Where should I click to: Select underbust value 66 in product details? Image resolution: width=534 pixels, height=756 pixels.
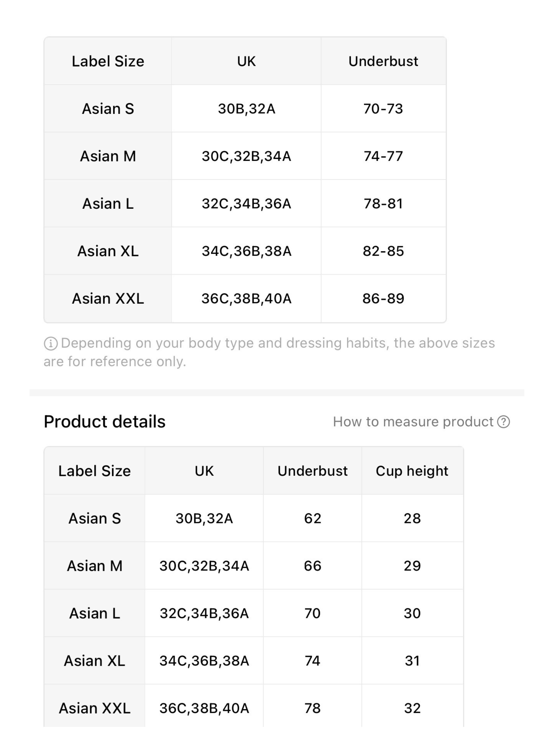[x=313, y=566]
